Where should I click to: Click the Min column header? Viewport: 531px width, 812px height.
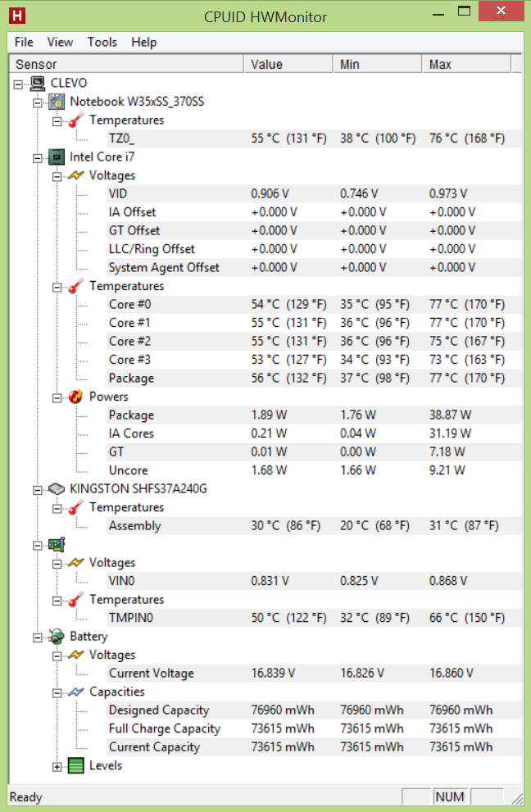(x=377, y=64)
